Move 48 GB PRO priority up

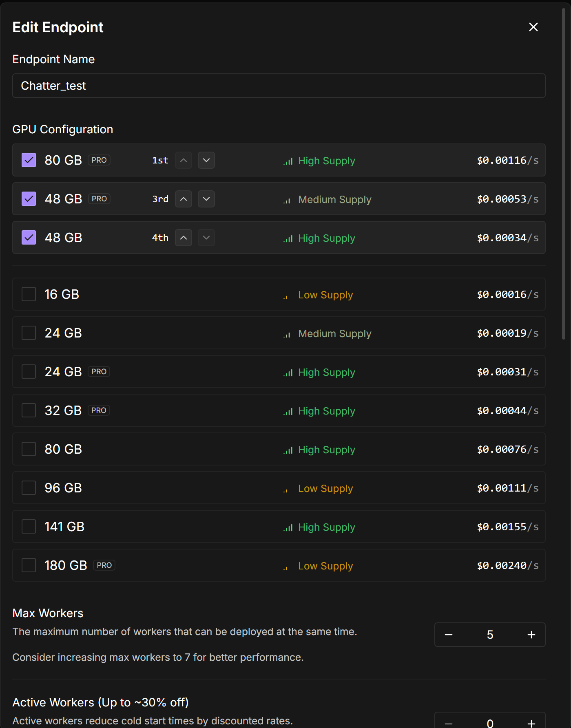tap(184, 199)
